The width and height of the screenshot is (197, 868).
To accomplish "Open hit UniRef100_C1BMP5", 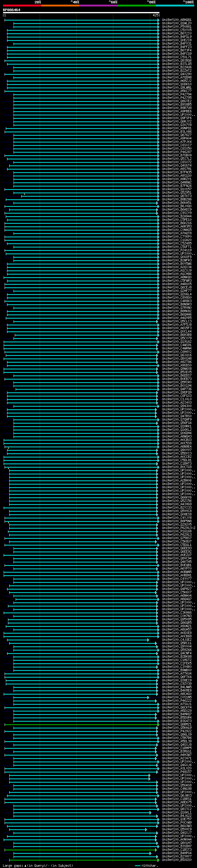I will tap(176, 748).
